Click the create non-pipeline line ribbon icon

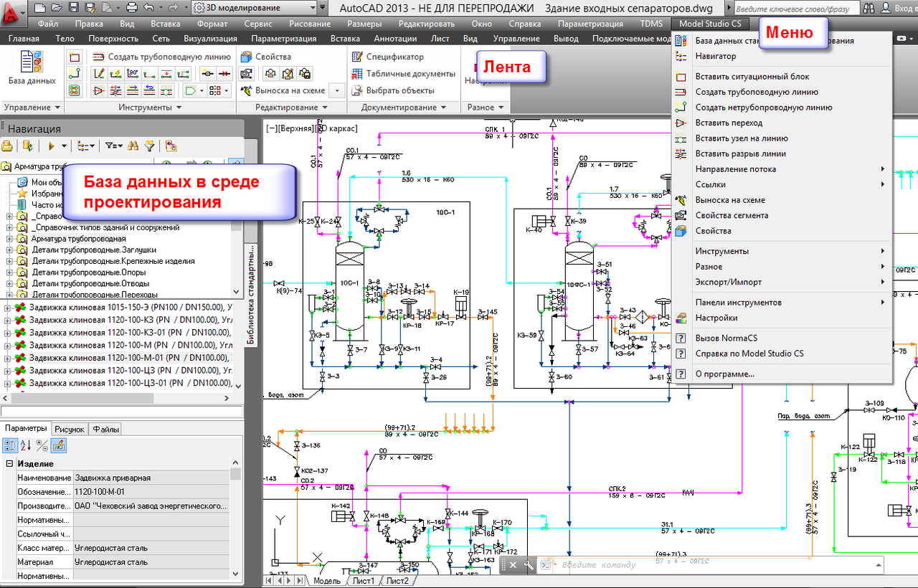75,74
